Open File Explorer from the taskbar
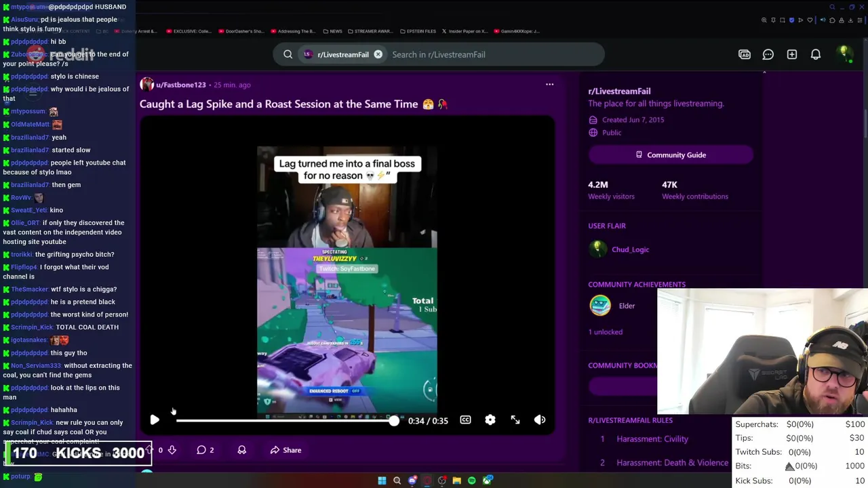This screenshot has width=868, height=488. [456, 481]
